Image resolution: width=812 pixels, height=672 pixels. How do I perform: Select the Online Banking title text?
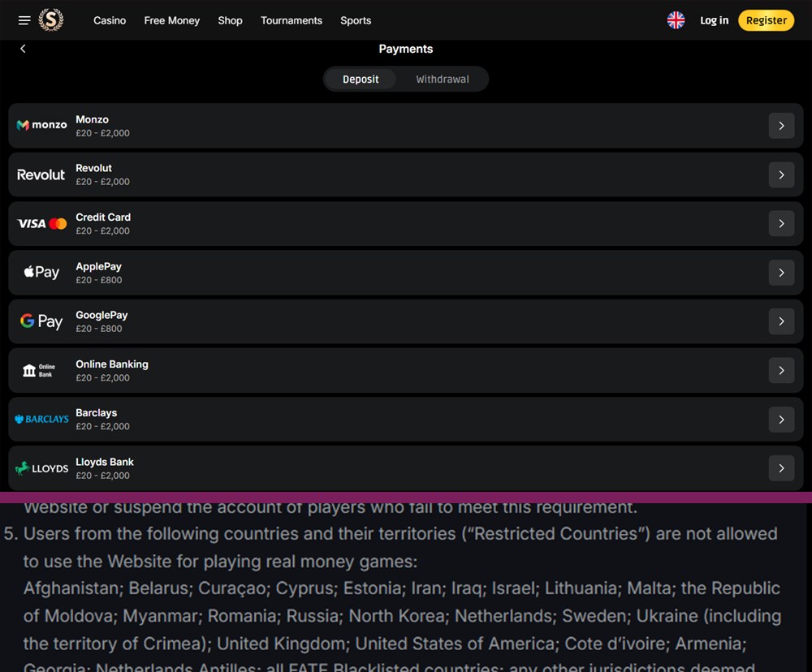pyautogui.click(x=112, y=364)
